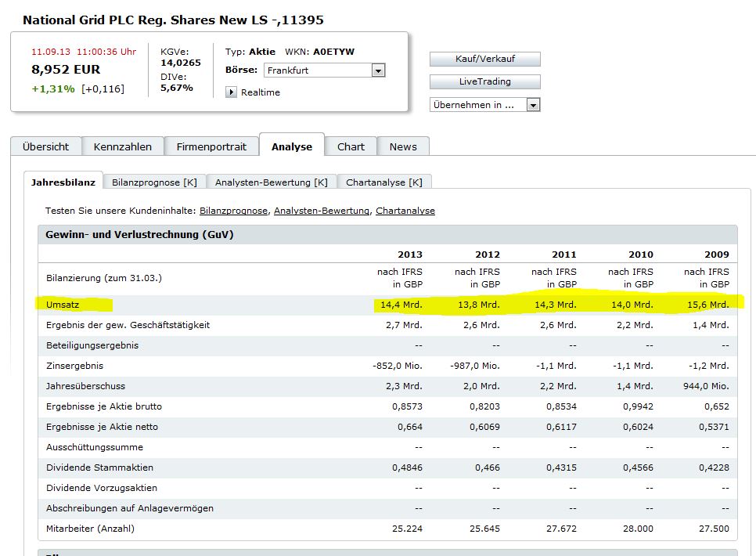Screen dimensions: 756x556
Task: Open the Kennzahlen tab
Action: click(x=121, y=146)
